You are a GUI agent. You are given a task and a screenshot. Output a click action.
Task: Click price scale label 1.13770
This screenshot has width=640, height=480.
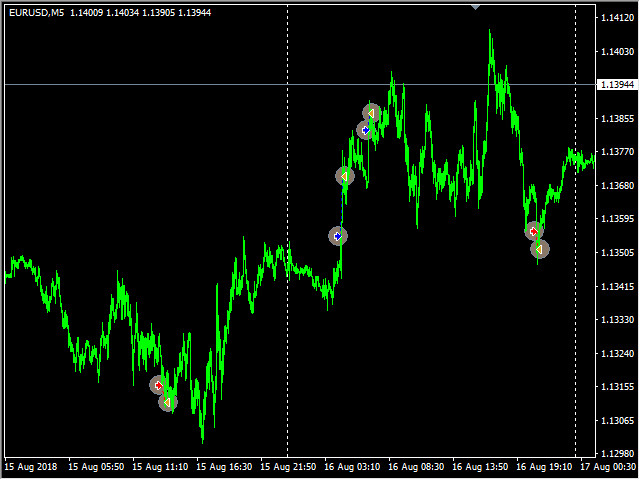tap(618, 152)
